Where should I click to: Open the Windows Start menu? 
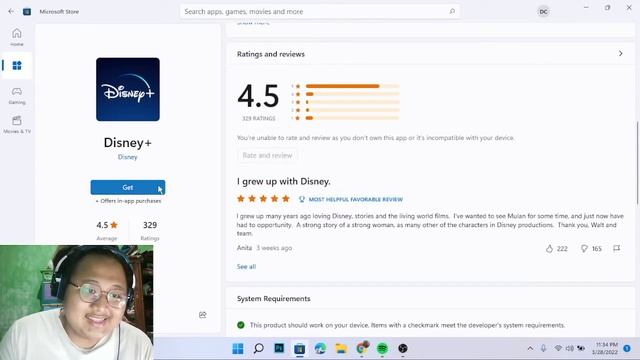click(x=238, y=349)
